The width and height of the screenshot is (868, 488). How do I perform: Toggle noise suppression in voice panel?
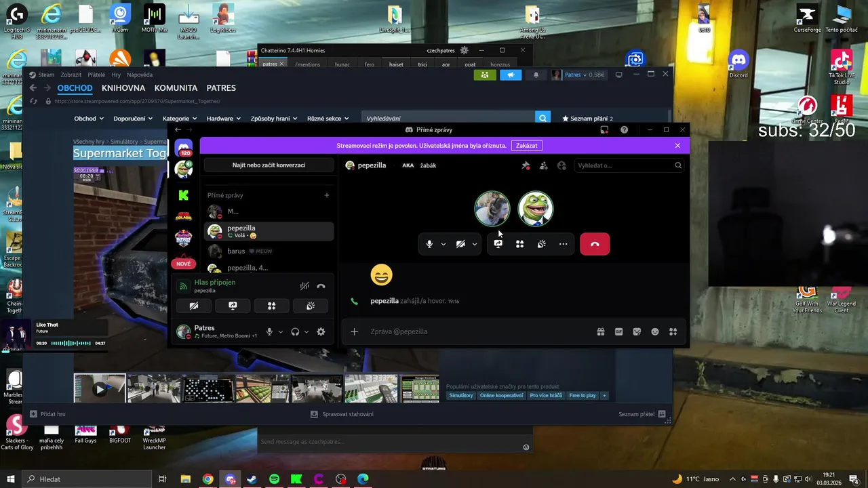[x=304, y=286]
